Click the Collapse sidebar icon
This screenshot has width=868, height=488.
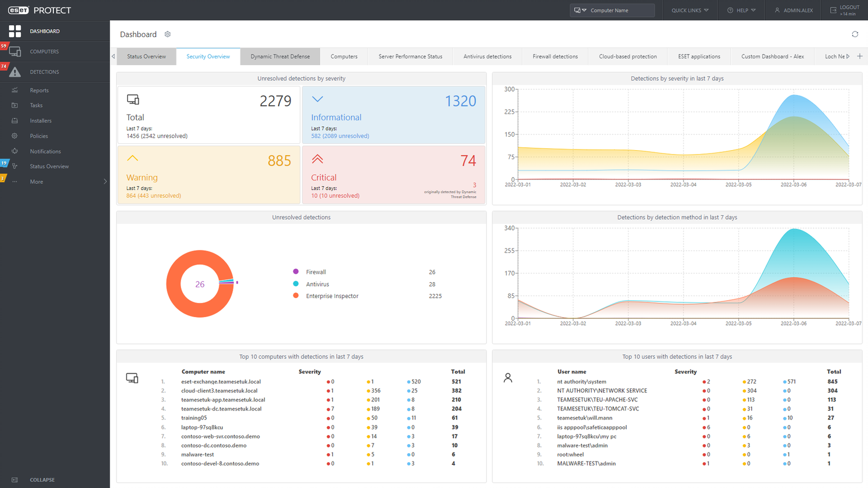point(15,480)
